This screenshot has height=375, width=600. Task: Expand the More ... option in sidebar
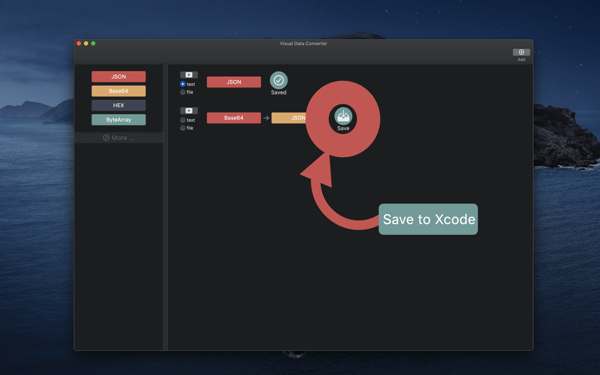coord(119,138)
